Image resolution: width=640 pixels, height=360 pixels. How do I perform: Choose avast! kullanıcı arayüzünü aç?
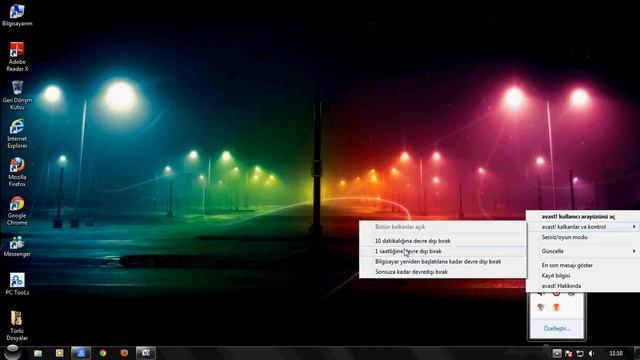(578, 216)
